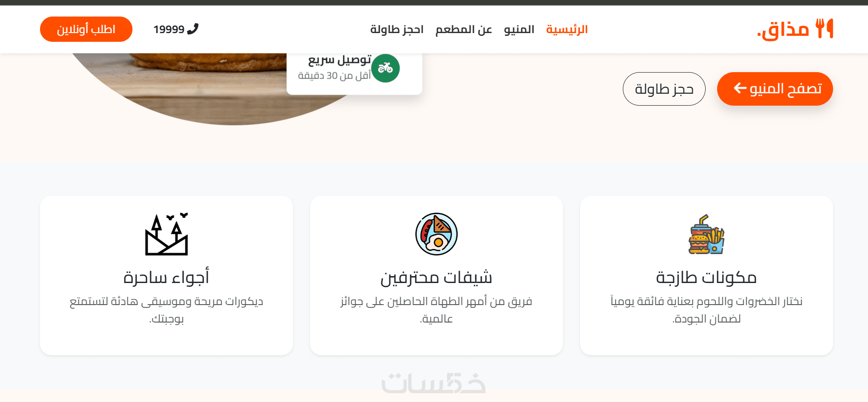Click the اطلب أونلاين orange button
Screen dimensions: 868x402
86,29
